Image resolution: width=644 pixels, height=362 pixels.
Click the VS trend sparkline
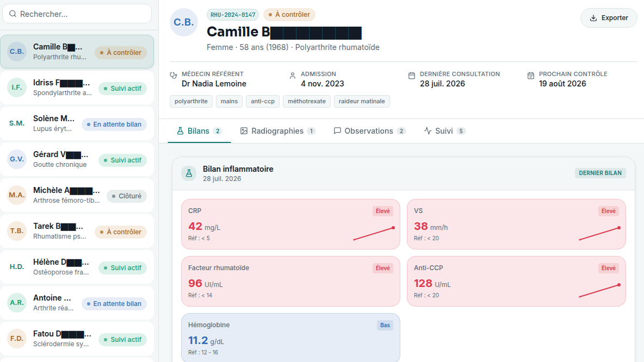(599, 234)
